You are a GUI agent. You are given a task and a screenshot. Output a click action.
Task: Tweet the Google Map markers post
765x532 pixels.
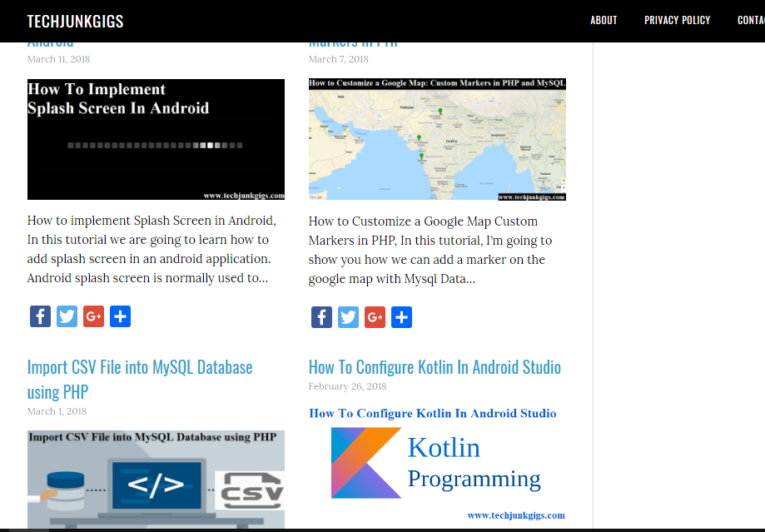(348, 317)
